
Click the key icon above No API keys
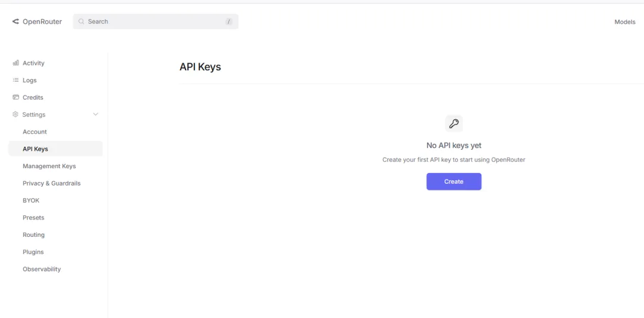coord(454,124)
